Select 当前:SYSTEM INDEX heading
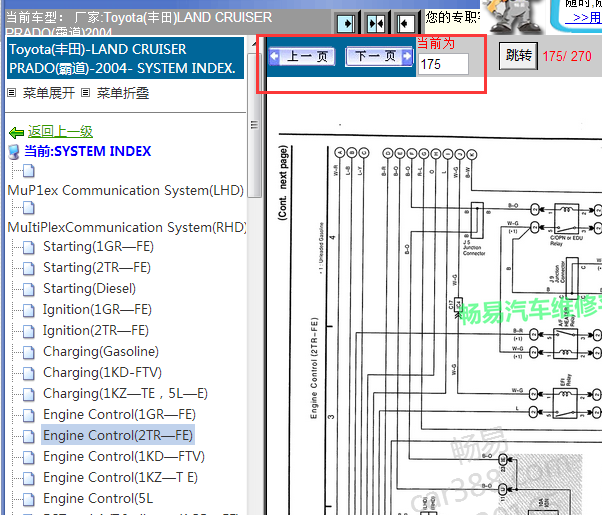The image size is (602, 515). (88, 151)
